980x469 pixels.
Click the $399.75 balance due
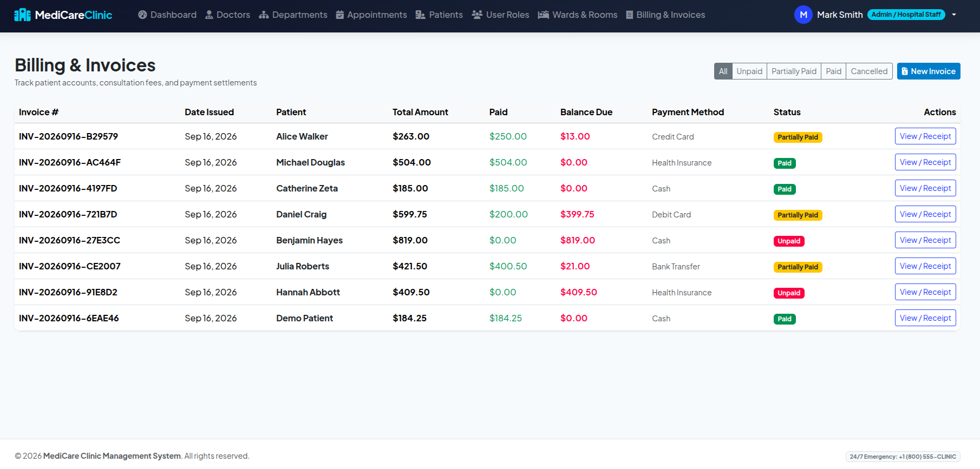(577, 214)
